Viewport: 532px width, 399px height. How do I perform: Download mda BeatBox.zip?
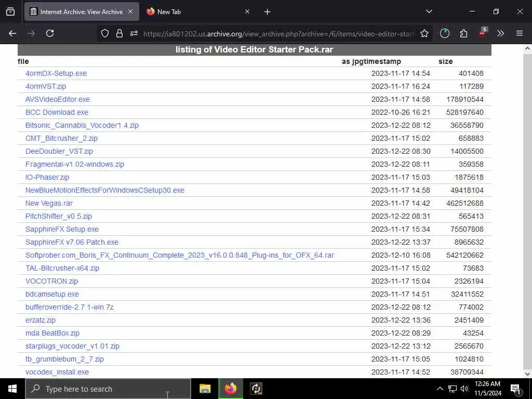point(52,333)
